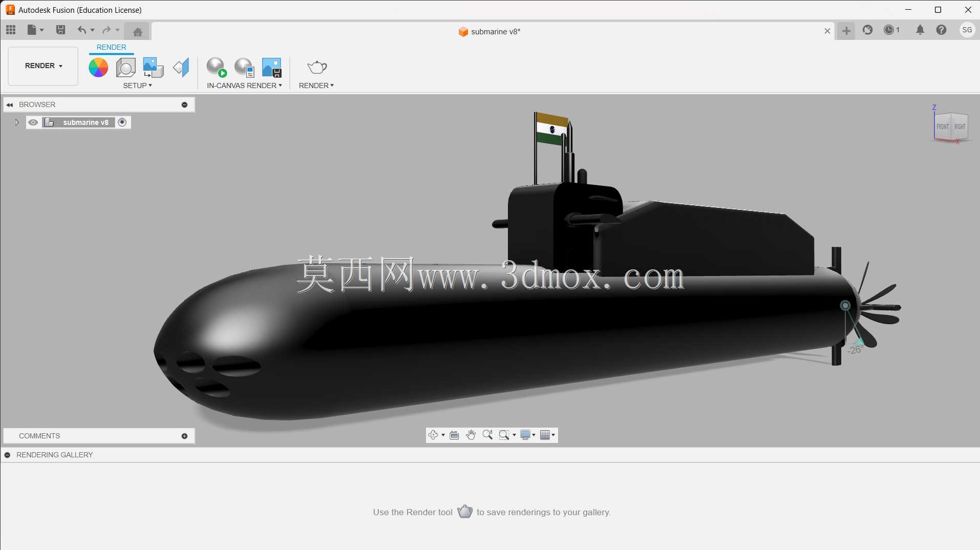Screen dimensions: 980x550
Task: Open the Data Panel grid icon
Action: point(11,30)
